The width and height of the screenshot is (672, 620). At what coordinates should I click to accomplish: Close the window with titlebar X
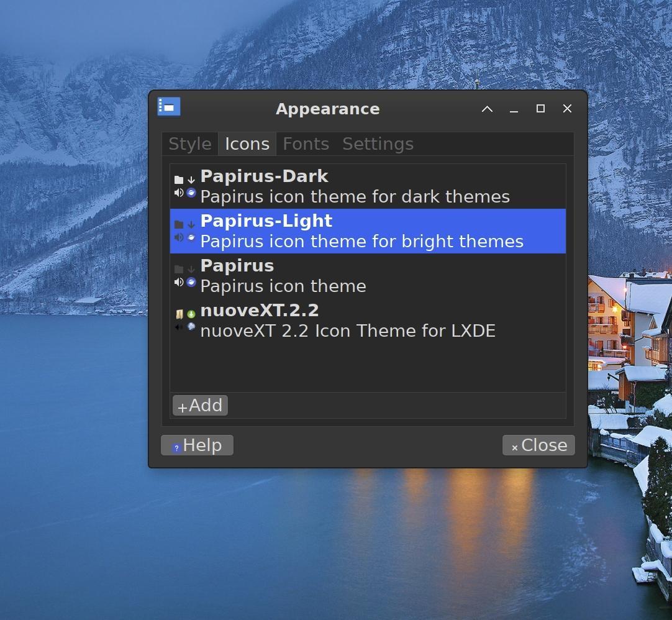pos(567,109)
